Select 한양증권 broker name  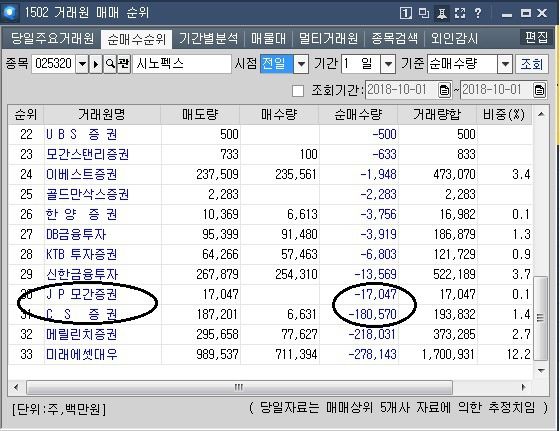click(81, 215)
